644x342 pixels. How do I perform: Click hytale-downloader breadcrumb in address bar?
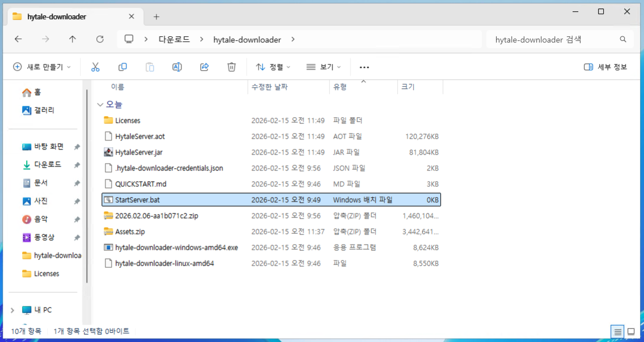coord(247,40)
